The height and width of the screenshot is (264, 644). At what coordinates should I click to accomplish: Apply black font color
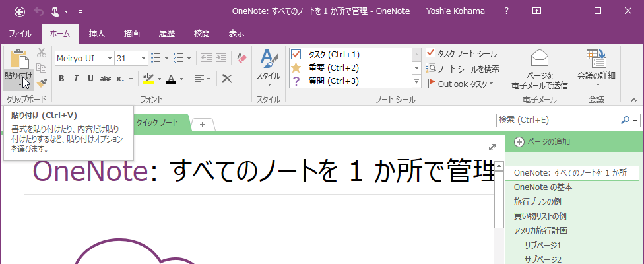tap(171, 79)
